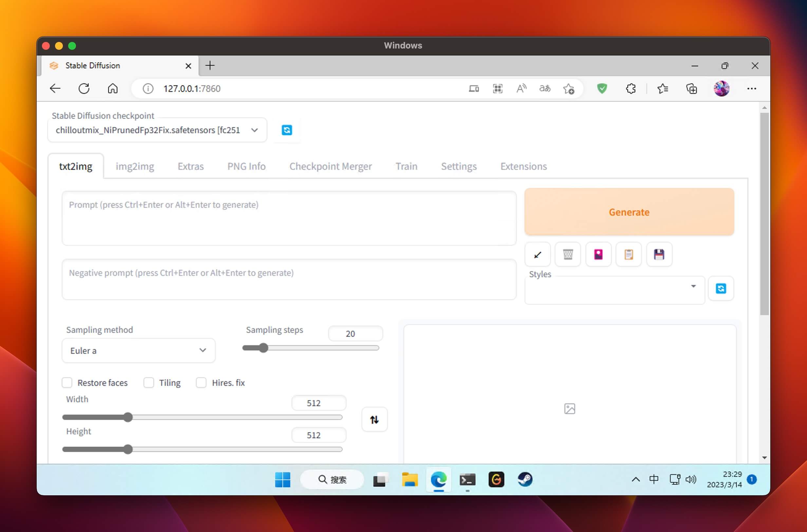Click the Generate button
Screen dimensions: 807x532
coord(629,212)
